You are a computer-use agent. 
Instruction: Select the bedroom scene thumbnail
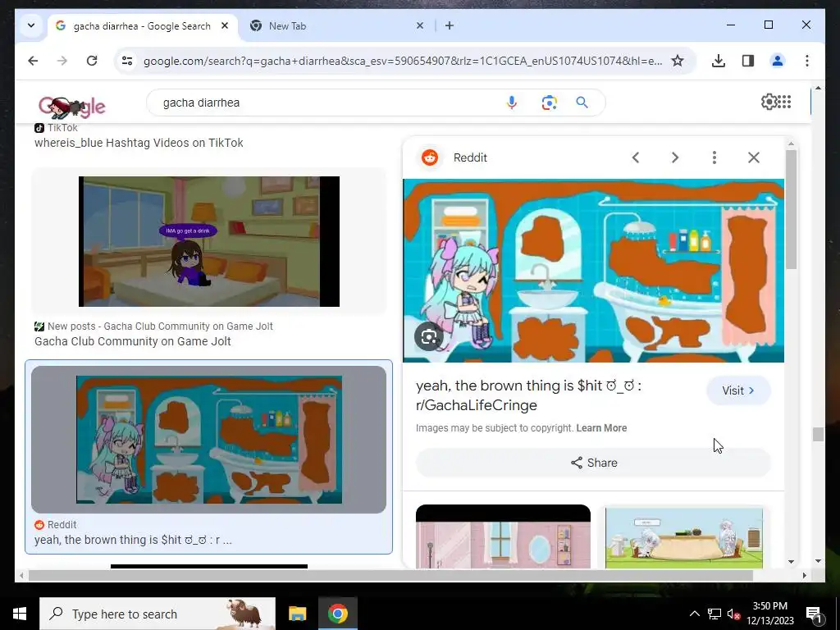[x=209, y=242]
